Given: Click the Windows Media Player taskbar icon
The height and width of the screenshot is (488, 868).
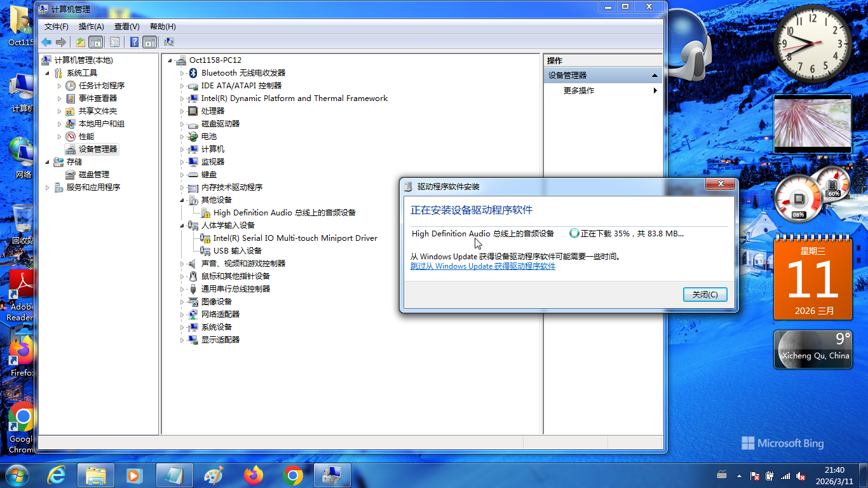Looking at the screenshot, I should [x=134, y=475].
